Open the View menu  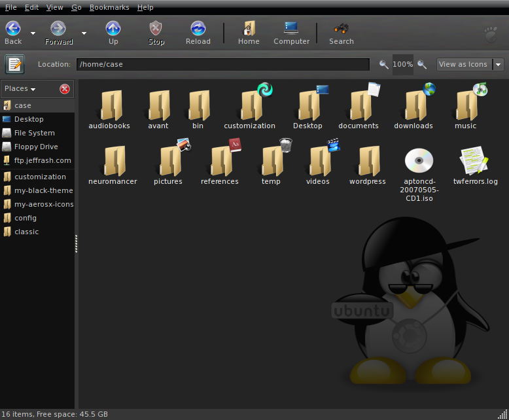(54, 7)
